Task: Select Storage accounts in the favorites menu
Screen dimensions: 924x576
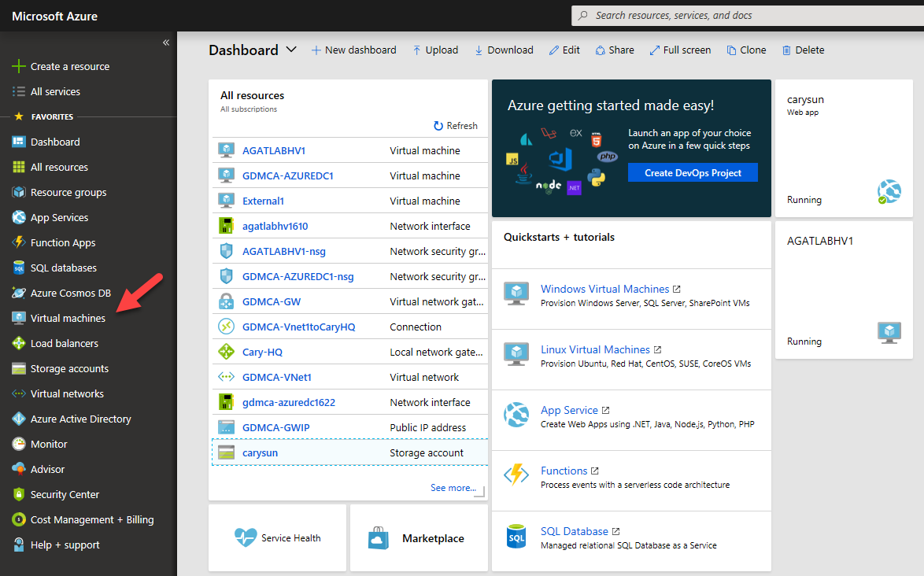Action: point(69,368)
